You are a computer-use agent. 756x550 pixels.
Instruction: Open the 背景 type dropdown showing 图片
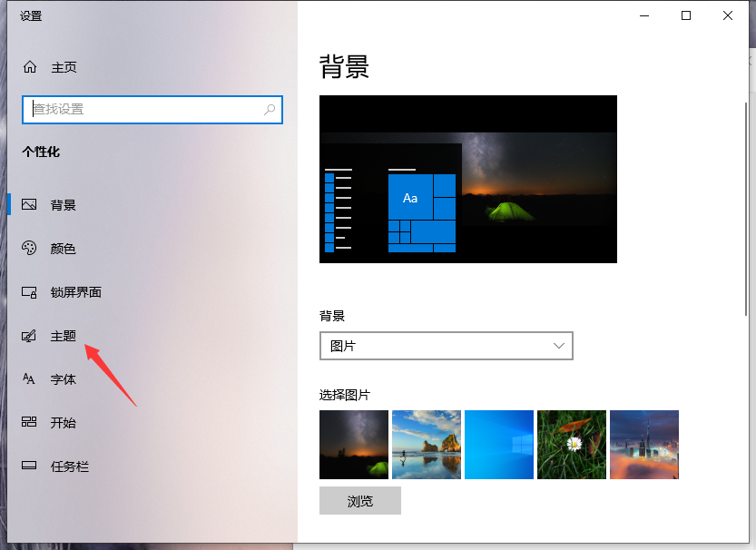coord(446,346)
